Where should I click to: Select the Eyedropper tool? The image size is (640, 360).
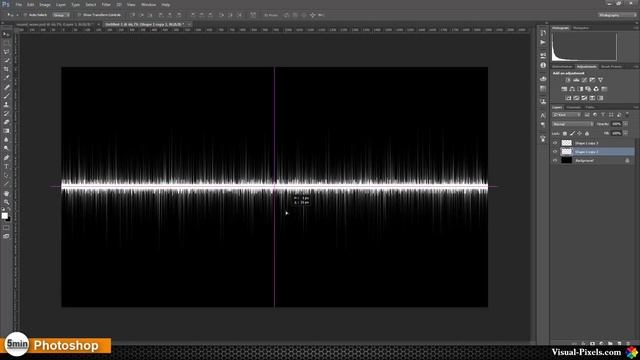6,78
